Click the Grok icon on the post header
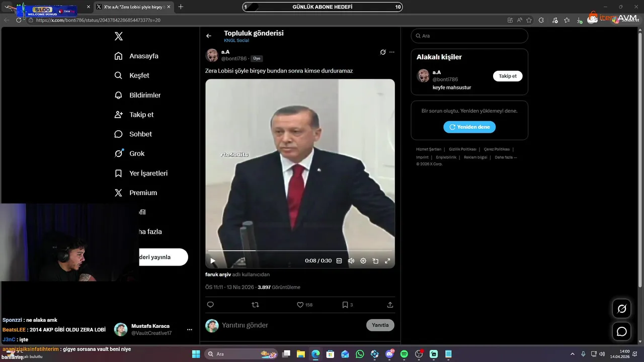Image resolution: width=644 pixels, height=362 pixels. pos(382,52)
